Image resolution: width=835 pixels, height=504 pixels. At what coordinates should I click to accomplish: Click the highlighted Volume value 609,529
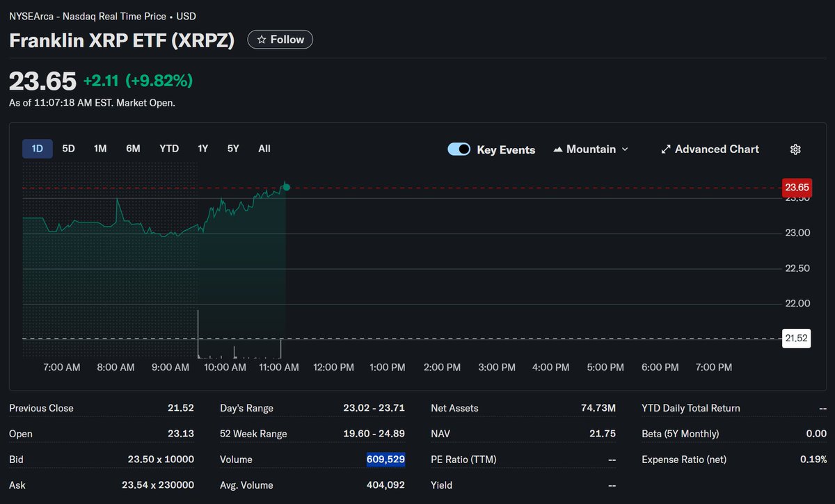(x=386, y=460)
